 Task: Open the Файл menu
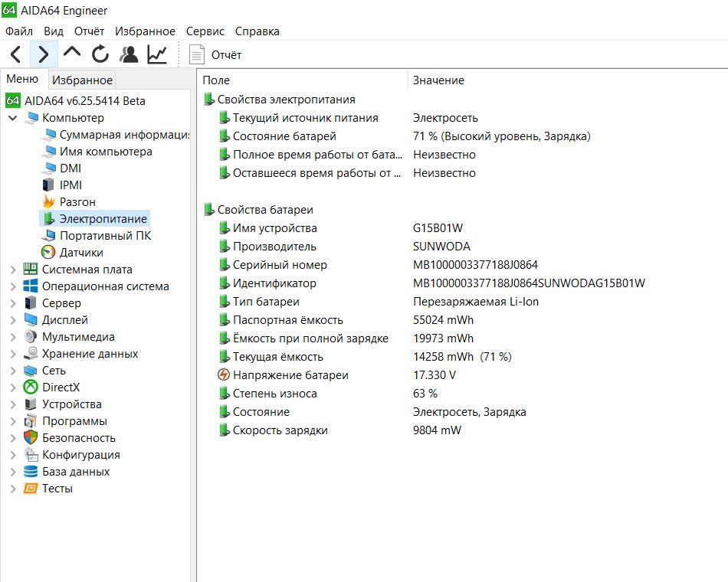[19, 31]
